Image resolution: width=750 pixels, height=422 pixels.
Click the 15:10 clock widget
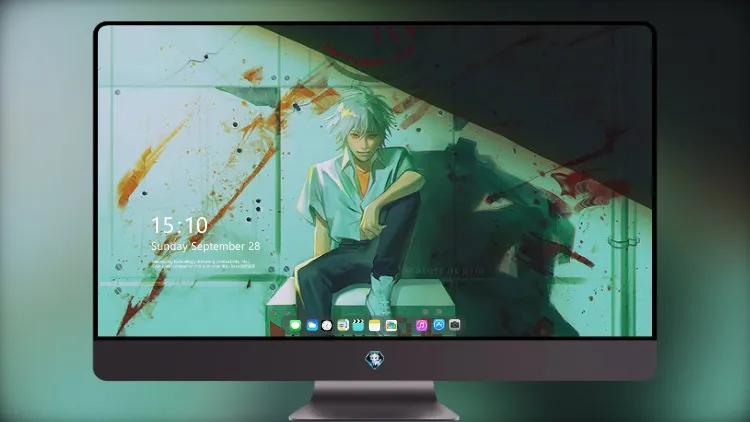[x=179, y=225]
